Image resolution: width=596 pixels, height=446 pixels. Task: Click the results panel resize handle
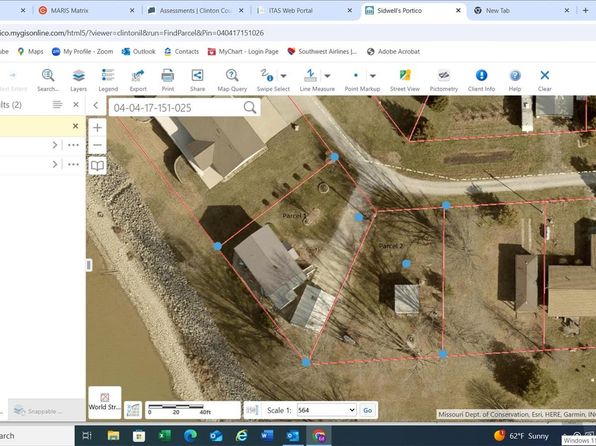(89, 265)
